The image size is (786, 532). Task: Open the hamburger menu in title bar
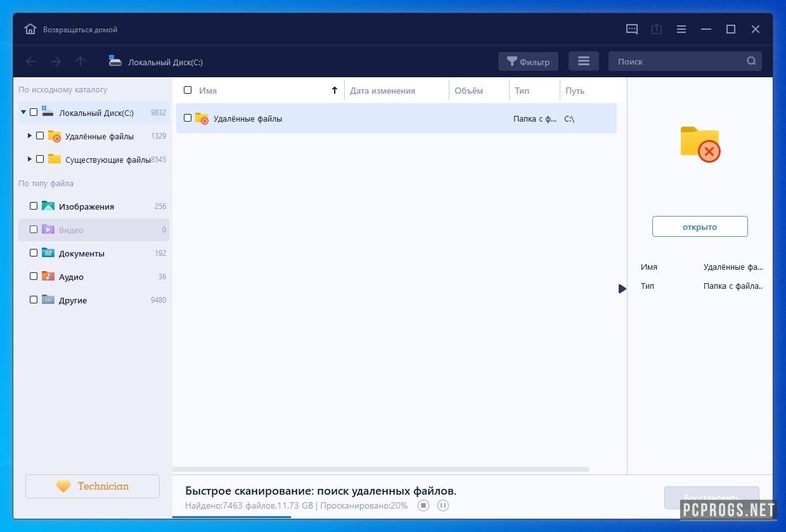click(681, 29)
